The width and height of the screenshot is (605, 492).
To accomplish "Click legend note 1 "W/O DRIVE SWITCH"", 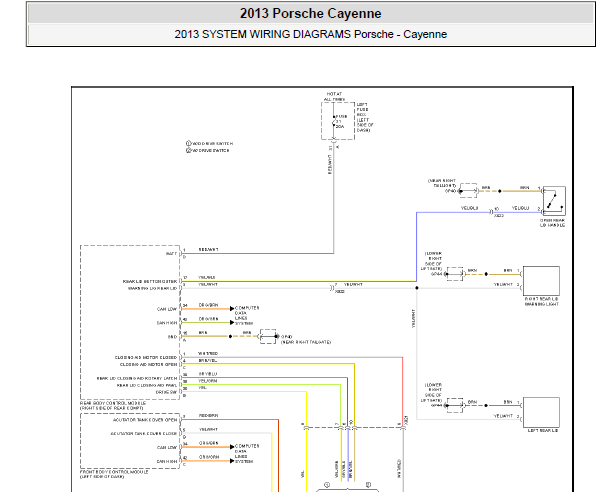I will tap(210, 143).
